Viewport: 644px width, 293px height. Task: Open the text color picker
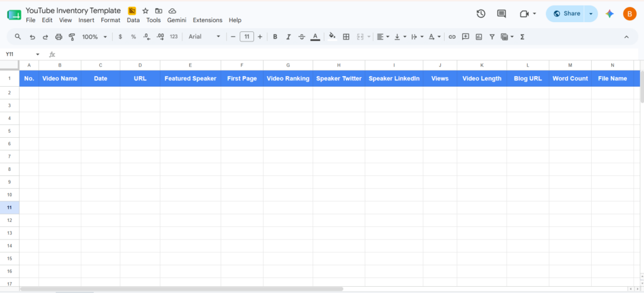coord(315,37)
